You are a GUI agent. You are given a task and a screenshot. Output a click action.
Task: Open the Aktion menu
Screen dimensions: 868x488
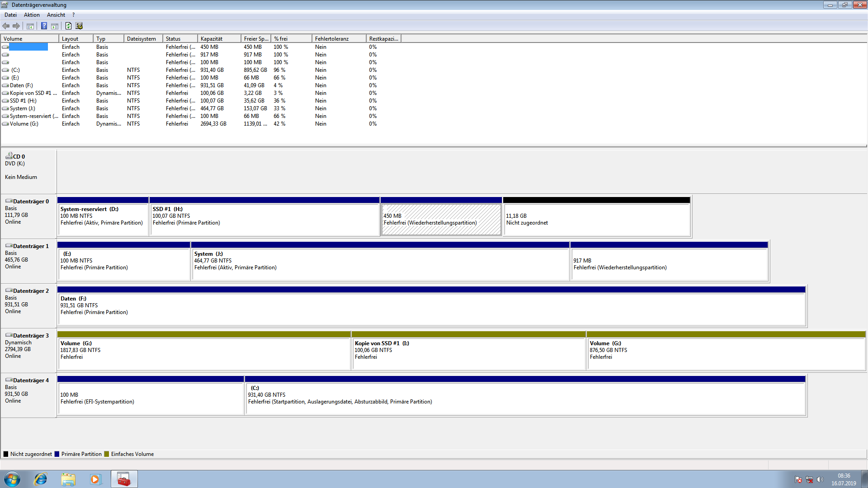click(x=32, y=15)
